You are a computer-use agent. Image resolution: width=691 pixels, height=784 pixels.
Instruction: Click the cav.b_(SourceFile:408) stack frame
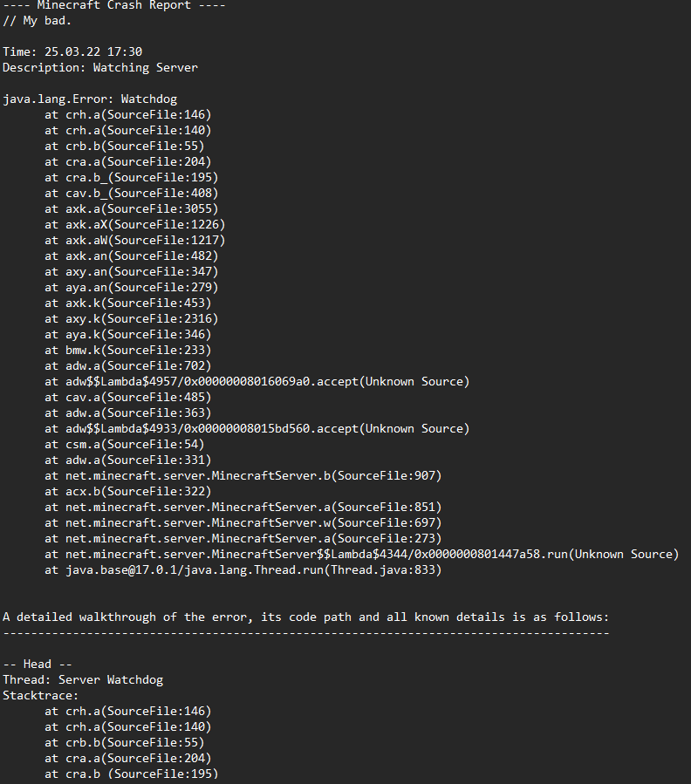point(131,194)
